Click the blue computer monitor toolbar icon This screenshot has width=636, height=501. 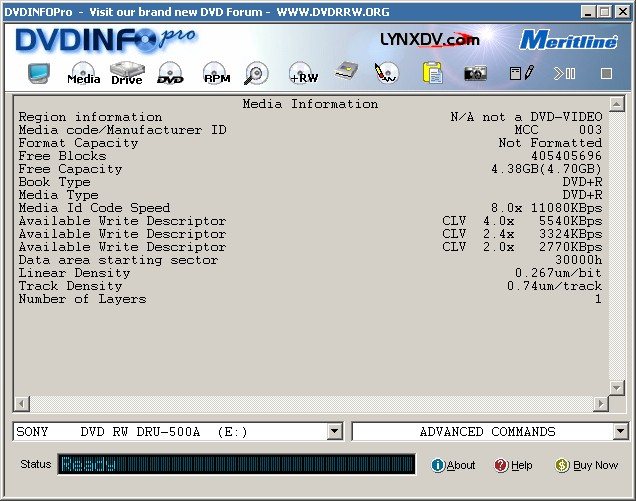(39, 73)
